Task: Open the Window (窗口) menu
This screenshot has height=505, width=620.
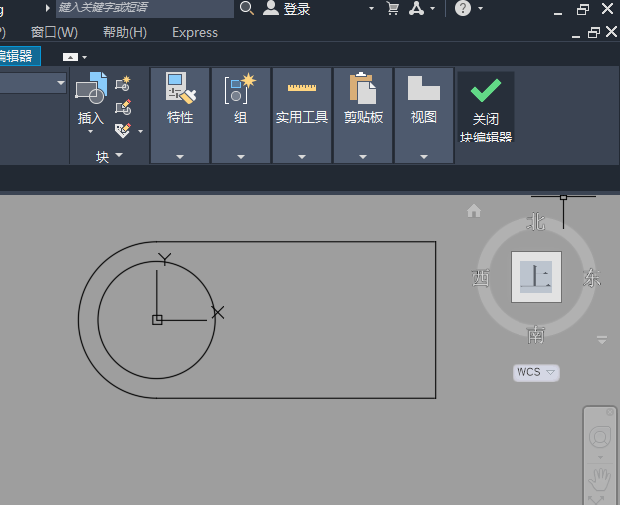Action: pos(54,32)
